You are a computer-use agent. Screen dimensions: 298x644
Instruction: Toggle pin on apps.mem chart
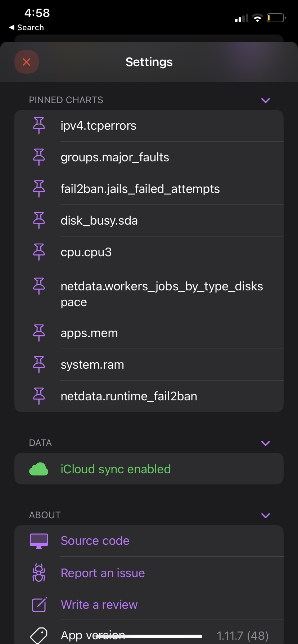click(39, 333)
